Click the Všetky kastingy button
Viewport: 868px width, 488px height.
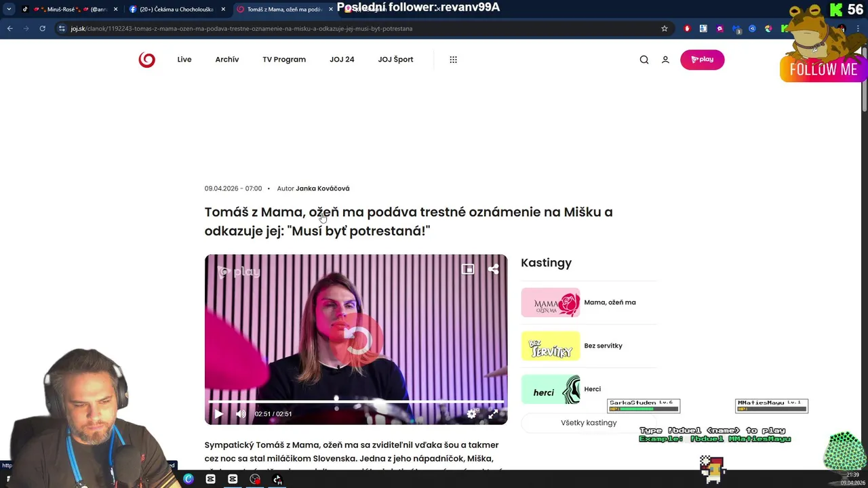(589, 422)
